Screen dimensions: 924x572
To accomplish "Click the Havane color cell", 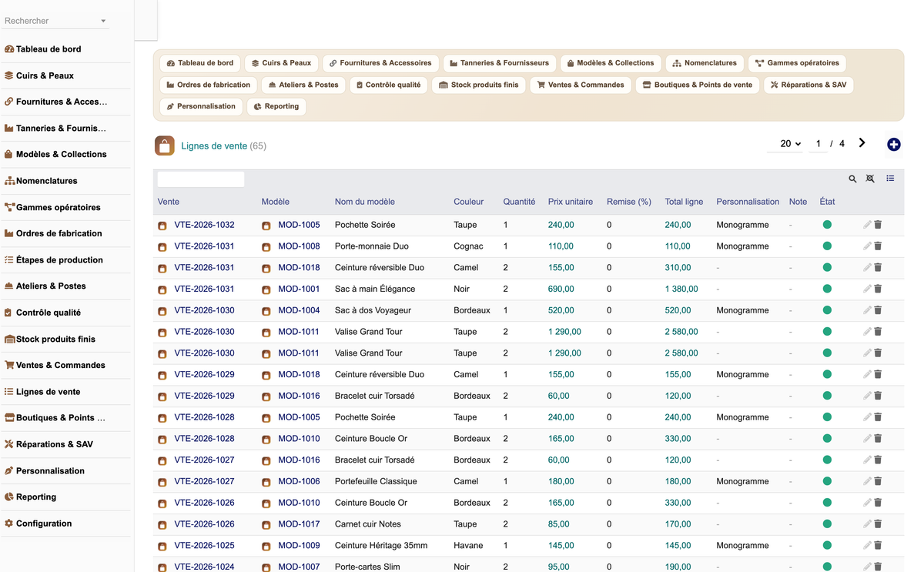I will coord(469,546).
